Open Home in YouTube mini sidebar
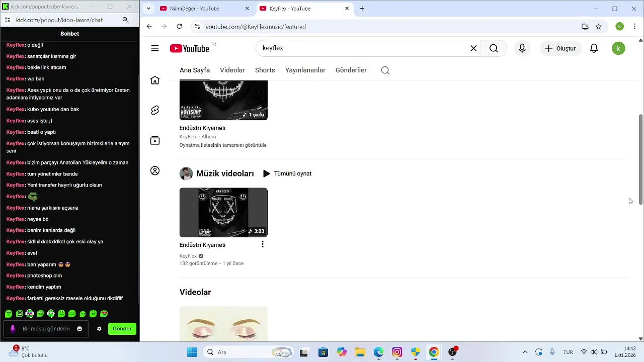 [x=155, y=80]
